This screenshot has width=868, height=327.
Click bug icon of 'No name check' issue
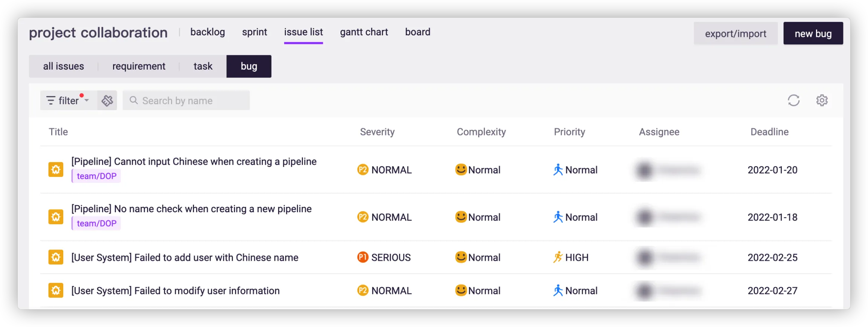[x=56, y=217]
